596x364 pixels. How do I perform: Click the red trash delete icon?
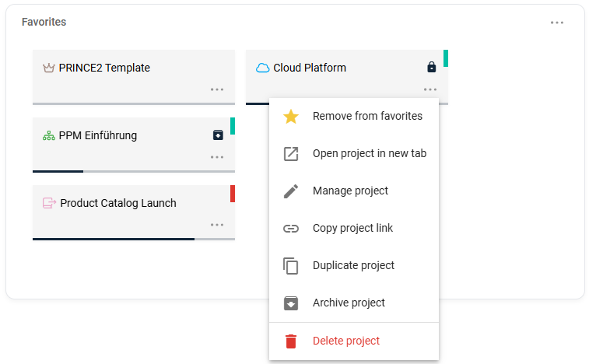click(x=291, y=341)
